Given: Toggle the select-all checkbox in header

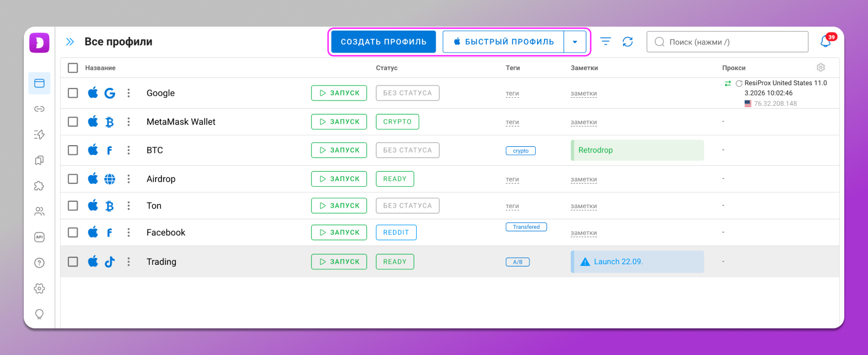Looking at the screenshot, I should (73, 68).
